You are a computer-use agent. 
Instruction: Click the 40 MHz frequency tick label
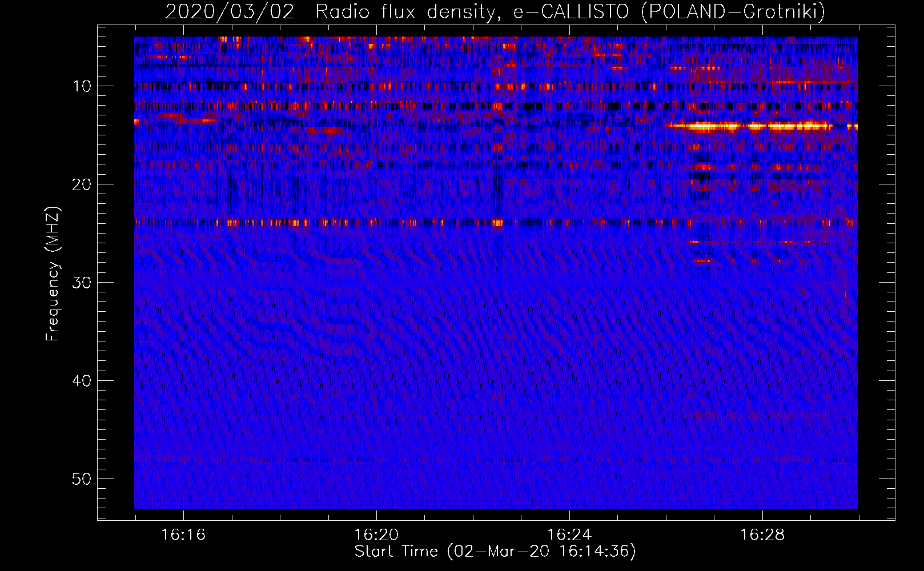click(82, 381)
